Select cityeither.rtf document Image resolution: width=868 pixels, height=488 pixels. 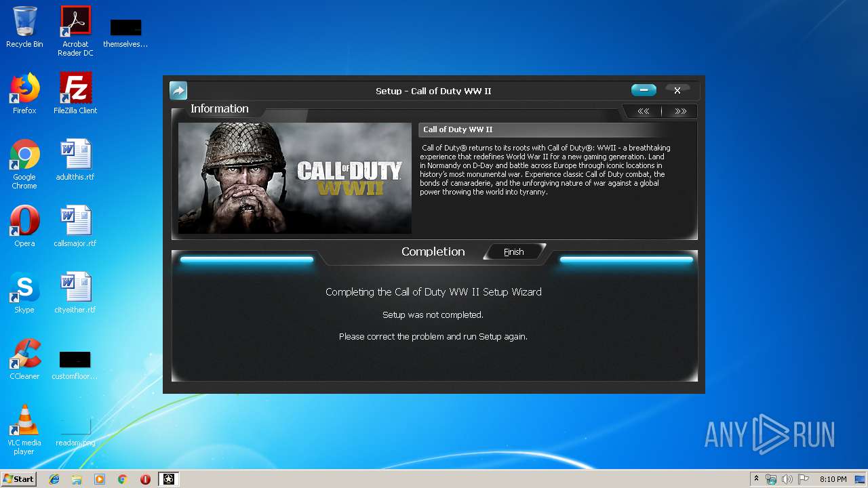(x=75, y=293)
